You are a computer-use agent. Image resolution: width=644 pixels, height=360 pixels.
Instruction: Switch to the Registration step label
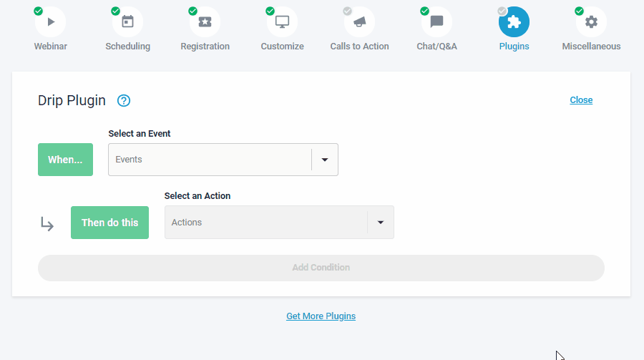tap(205, 47)
